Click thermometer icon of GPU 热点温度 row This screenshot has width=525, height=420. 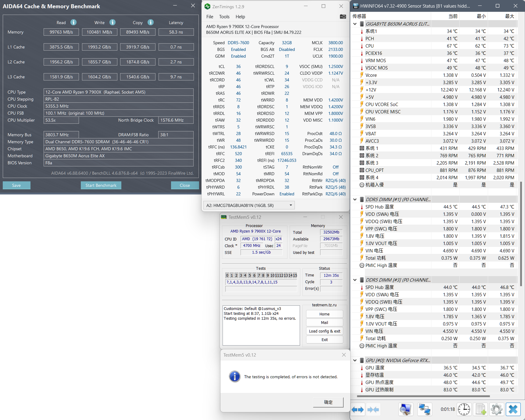[362, 382]
